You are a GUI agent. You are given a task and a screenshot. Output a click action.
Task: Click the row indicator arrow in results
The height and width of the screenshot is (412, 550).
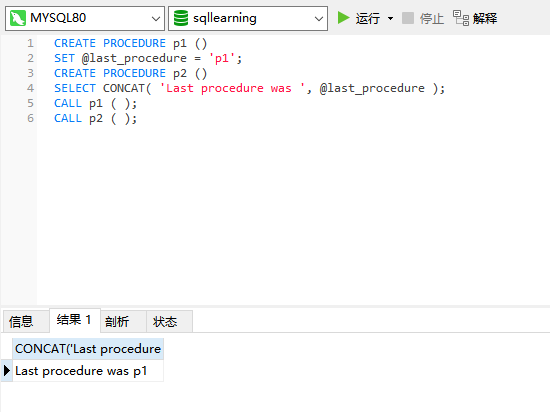pos(7,371)
